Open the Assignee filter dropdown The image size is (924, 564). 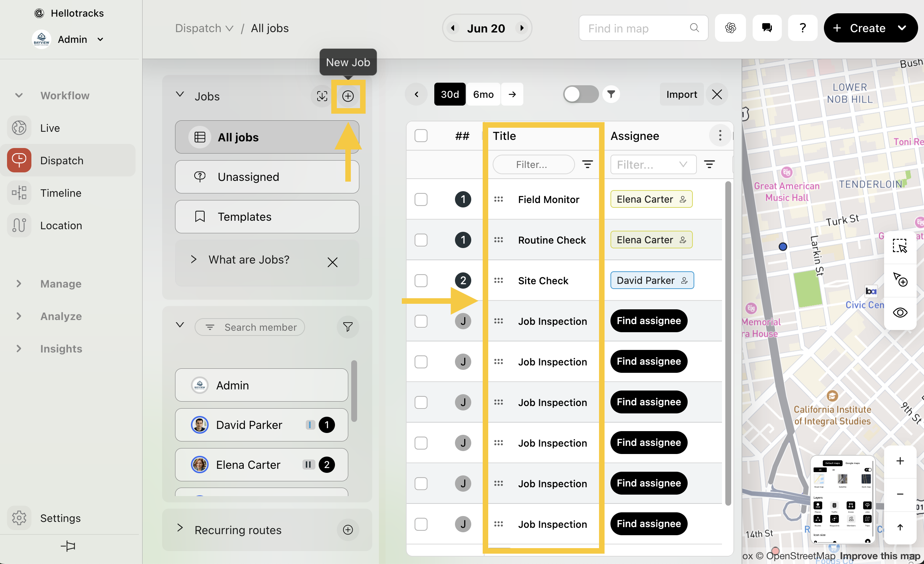coord(653,164)
